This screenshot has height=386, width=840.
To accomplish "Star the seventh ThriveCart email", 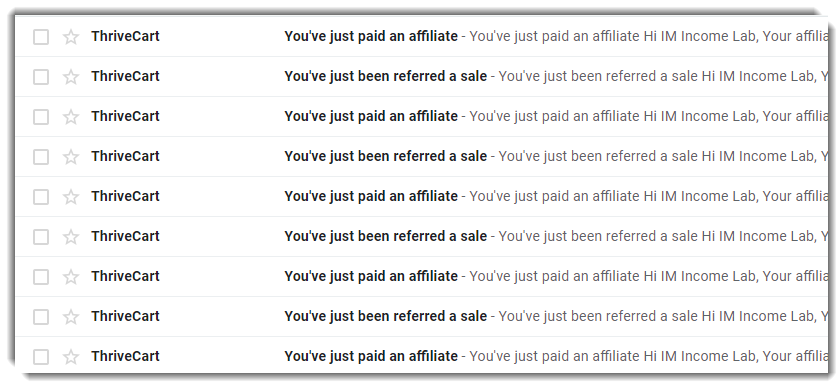I will point(71,277).
